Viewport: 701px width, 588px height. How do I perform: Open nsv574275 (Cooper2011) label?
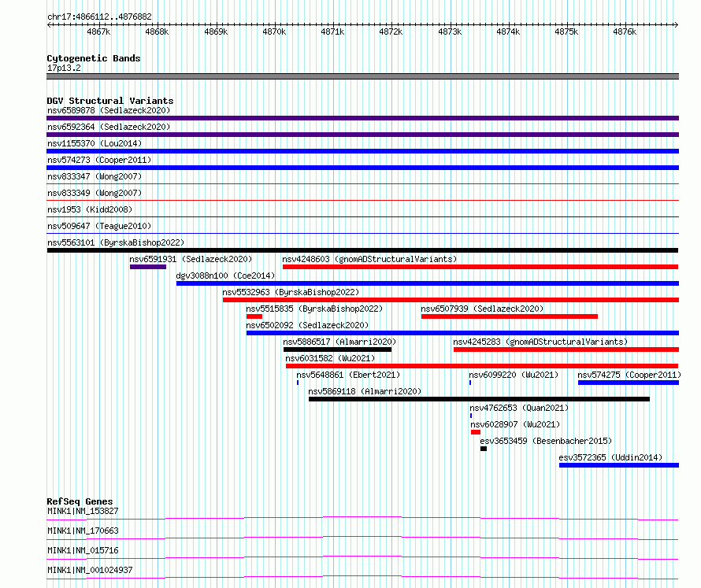(x=629, y=375)
